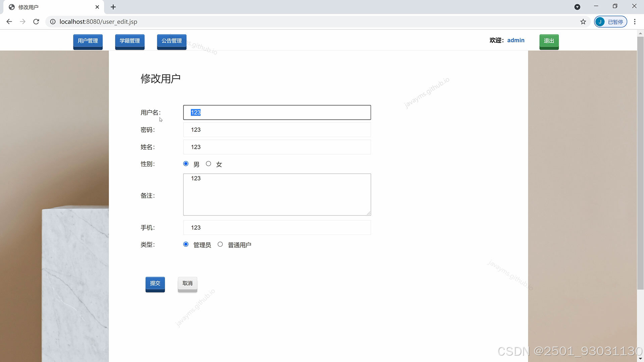Focus the 密码 input field

(x=277, y=130)
